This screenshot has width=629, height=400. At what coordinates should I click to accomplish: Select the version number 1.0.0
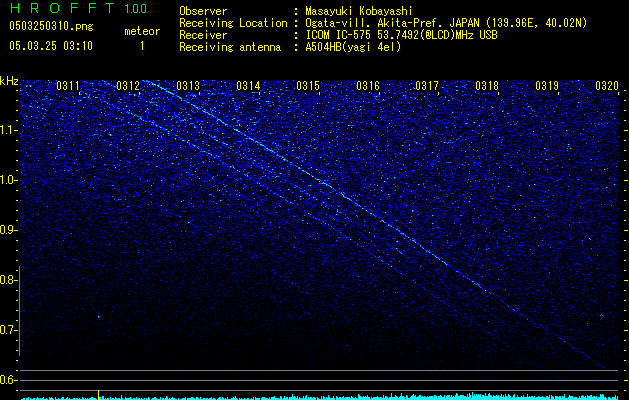click(136, 9)
